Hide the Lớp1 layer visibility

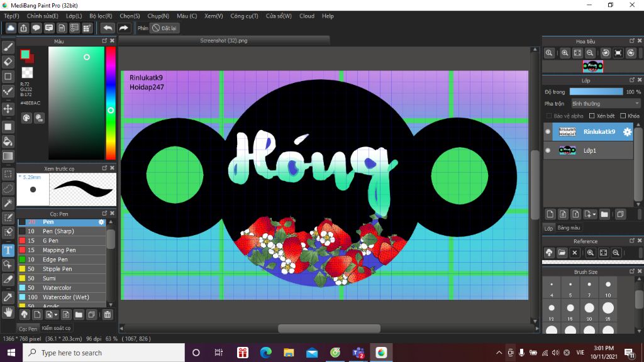point(548,151)
